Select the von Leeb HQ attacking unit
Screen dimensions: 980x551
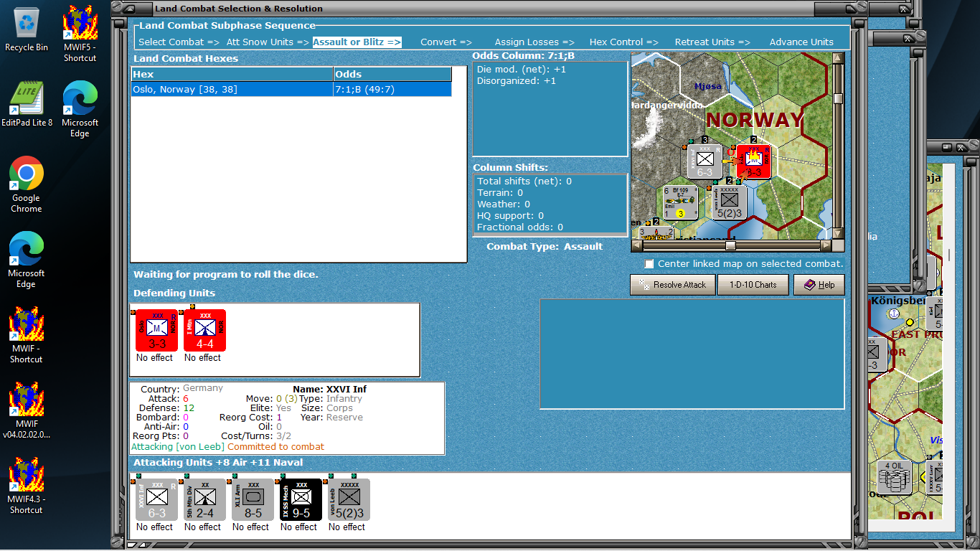(x=349, y=500)
